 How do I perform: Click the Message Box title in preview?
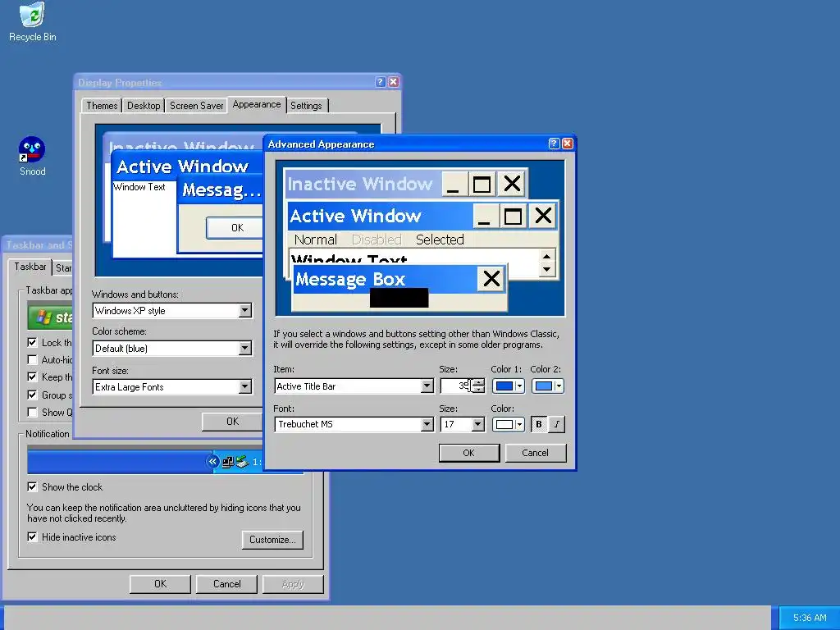pos(350,279)
